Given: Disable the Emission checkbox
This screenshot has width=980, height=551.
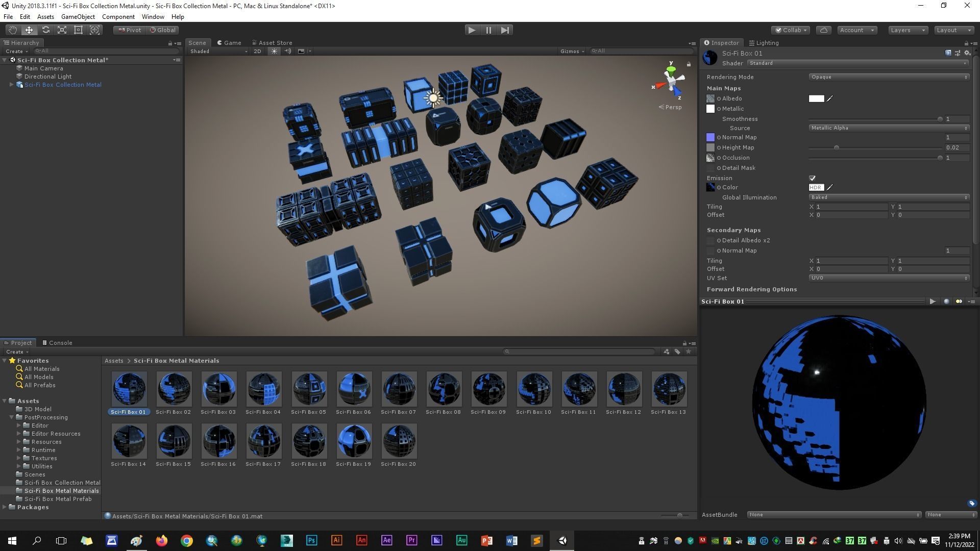Looking at the screenshot, I should [x=812, y=178].
